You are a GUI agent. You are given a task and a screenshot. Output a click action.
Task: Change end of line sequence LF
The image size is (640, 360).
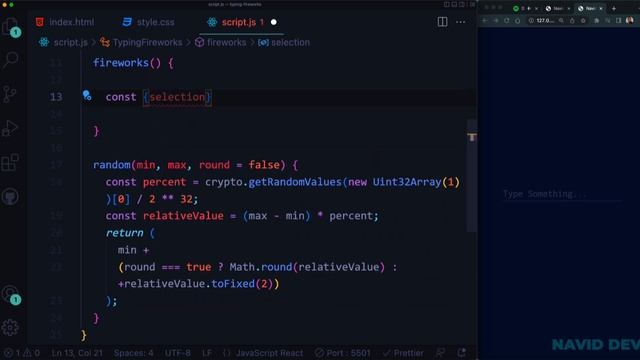[207, 353]
